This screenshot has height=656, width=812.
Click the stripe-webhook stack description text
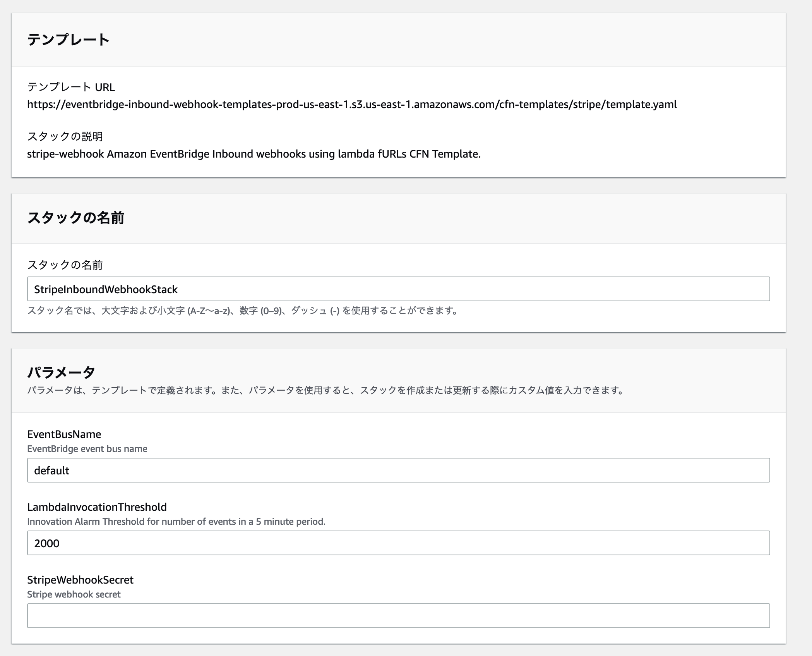point(254,154)
